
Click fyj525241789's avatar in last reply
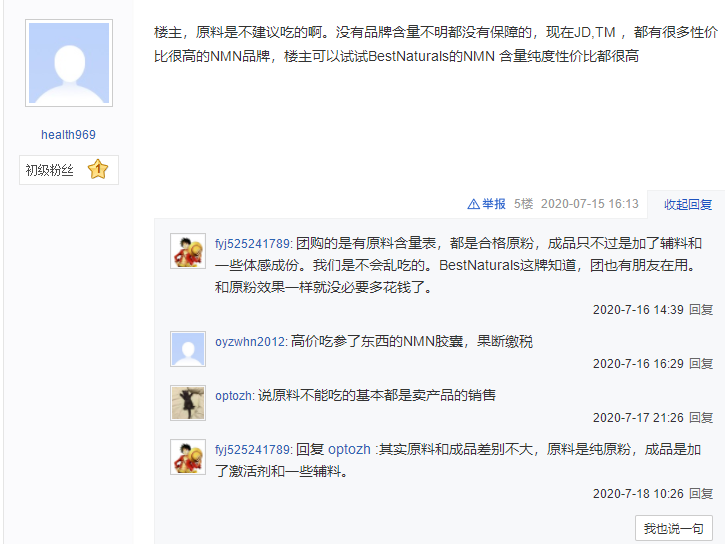(188, 457)
